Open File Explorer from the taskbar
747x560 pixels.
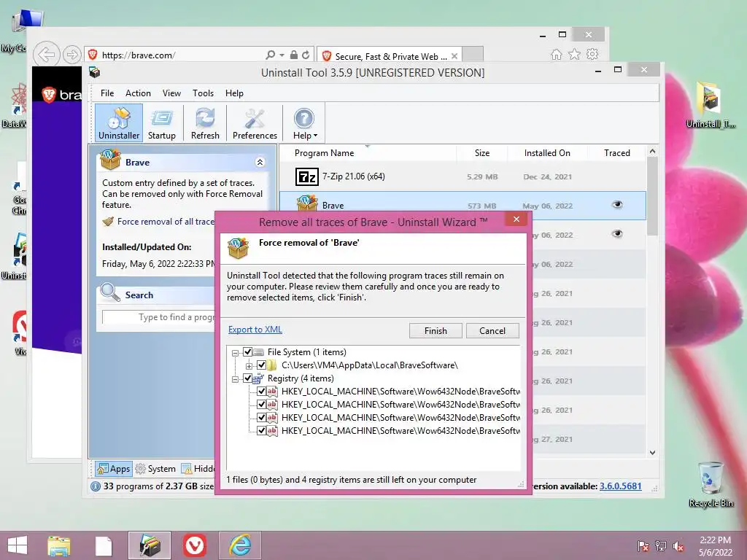(59, 545)
